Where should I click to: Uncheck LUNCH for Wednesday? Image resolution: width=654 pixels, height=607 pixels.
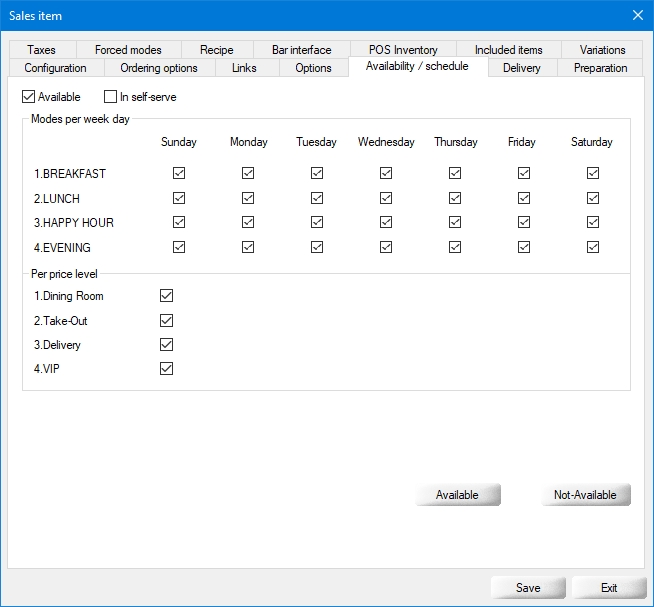coord(386,198)
